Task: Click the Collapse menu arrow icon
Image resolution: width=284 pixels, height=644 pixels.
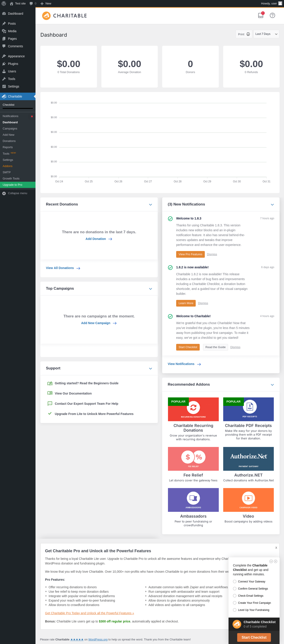Action: (x=4, y=193)
